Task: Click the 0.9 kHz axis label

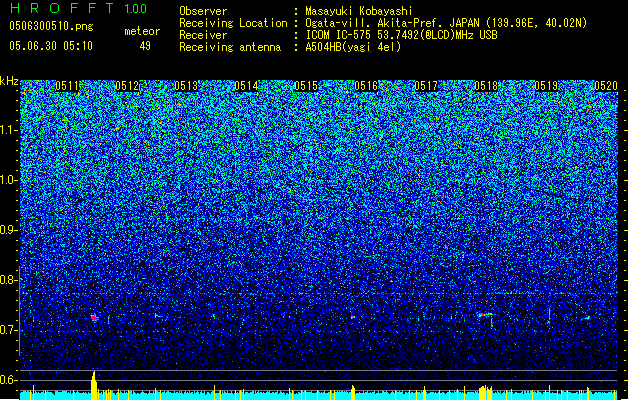Action: tap(9, 230)
